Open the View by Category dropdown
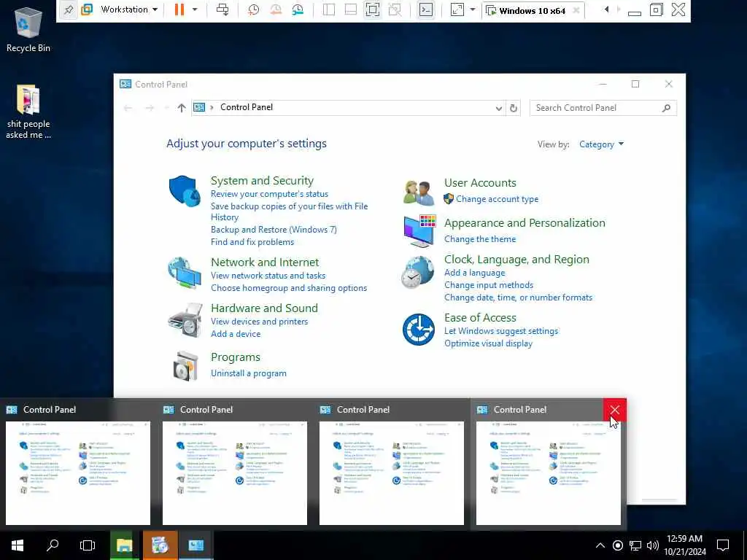747x560 pixels. tap(601, 144)
